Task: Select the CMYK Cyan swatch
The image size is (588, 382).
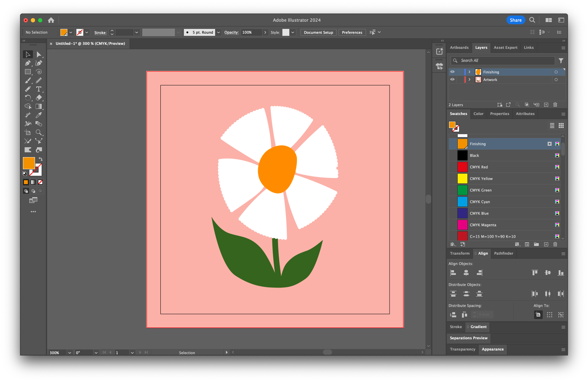Action: [505, 202]
